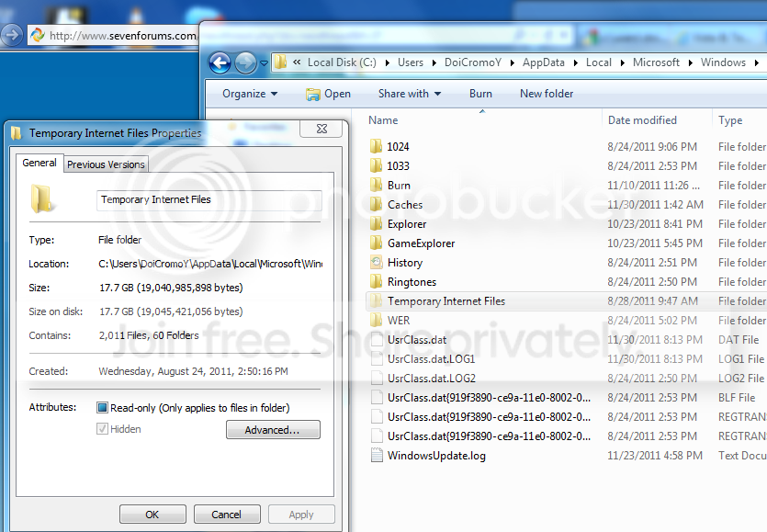
Task: Open recent locations dropdown beside navigation arrows
Action: click(x=265, y=63)
